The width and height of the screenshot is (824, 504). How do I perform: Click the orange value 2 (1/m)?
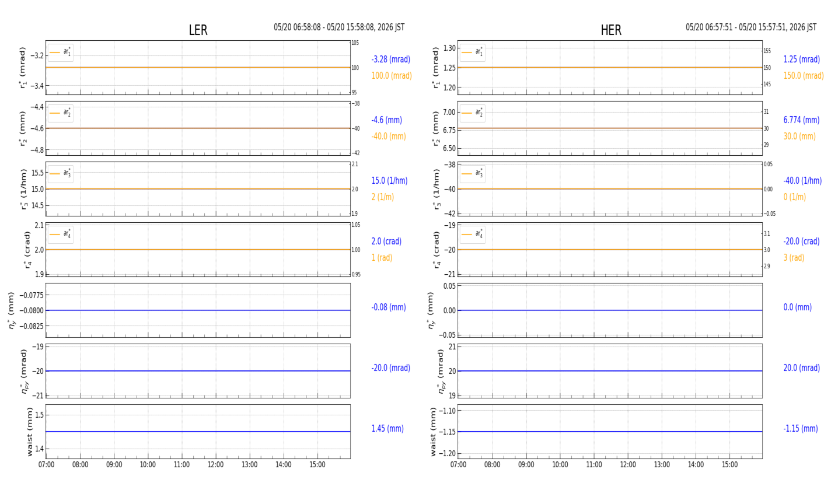[383, 197]
